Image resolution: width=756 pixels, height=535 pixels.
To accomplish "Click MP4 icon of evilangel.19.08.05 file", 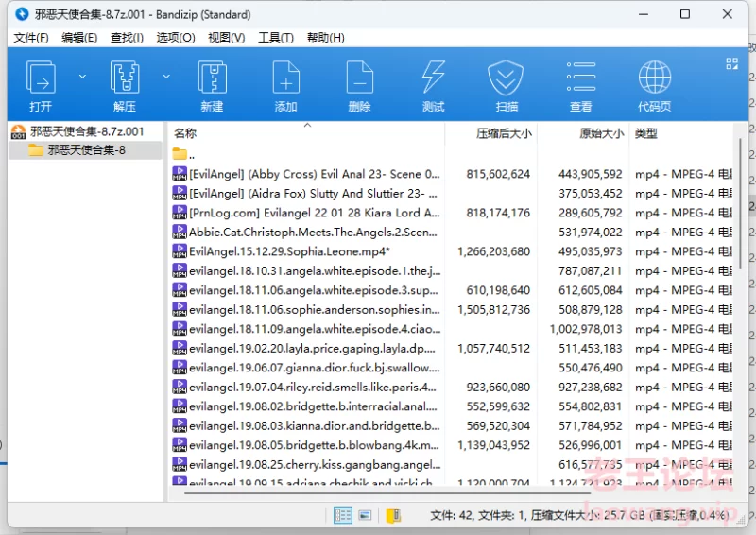I will (x=180, y=445).
